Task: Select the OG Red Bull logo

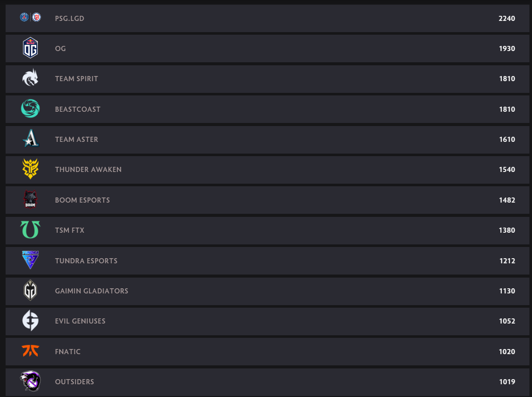Action: 30,48
